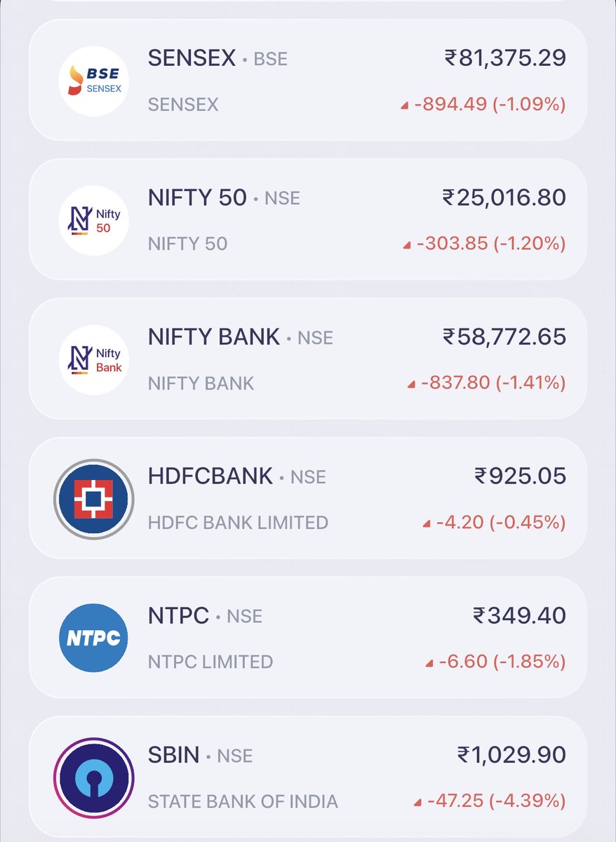Screen dimensions: 616x842
Task: Tap the State Bank of India logo
Action: tap(94, 777)
